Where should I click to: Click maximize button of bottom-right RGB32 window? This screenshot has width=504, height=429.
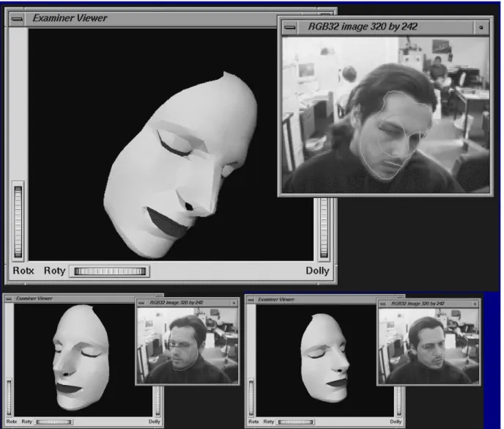[x=475, y=304]
